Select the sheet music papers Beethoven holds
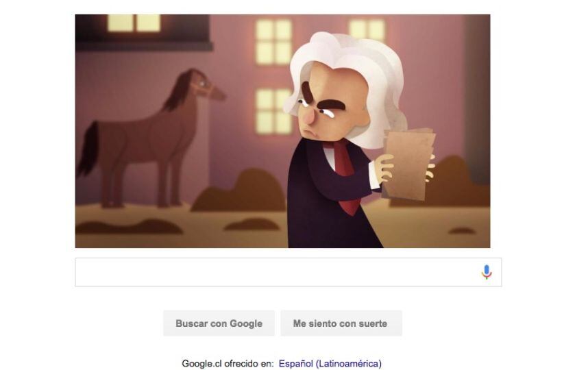The image size is (588, 370). coord(408,163)
